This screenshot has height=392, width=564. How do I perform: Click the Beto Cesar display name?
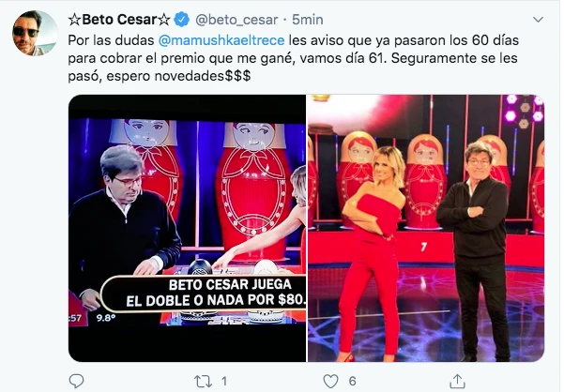coord(119,20)
